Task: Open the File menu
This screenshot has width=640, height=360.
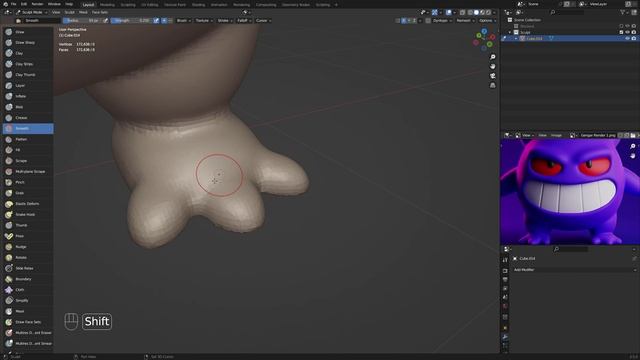Action: [x=13, y=4]
